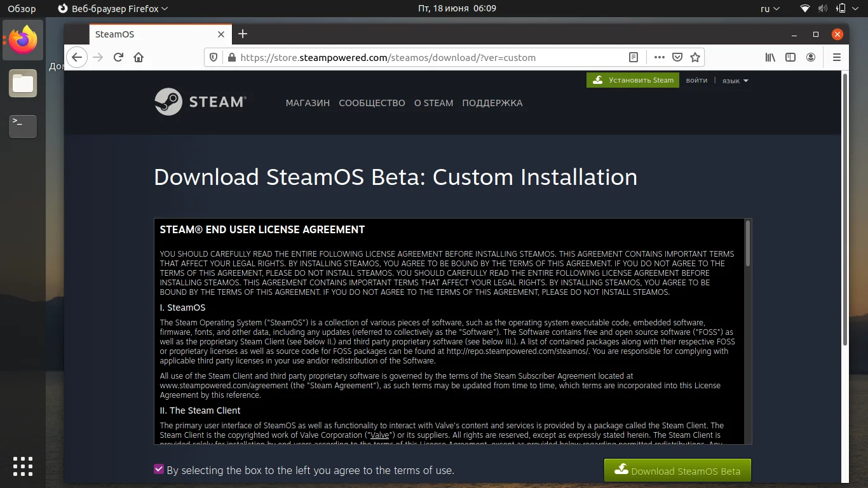This screenshot has height=488, width=868.
Task: Open the Firefox hamburger menu
Action: click(837, 57)
